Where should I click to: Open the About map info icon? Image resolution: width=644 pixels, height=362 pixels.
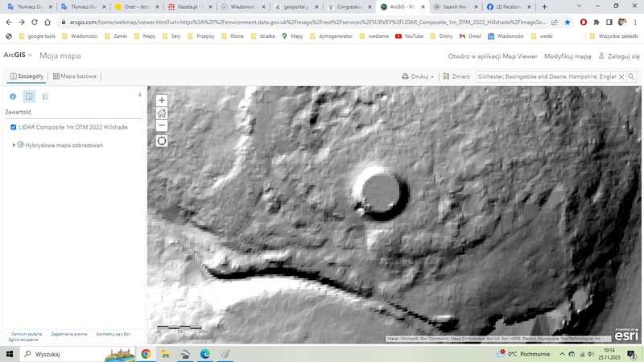(x=13, y=97)
